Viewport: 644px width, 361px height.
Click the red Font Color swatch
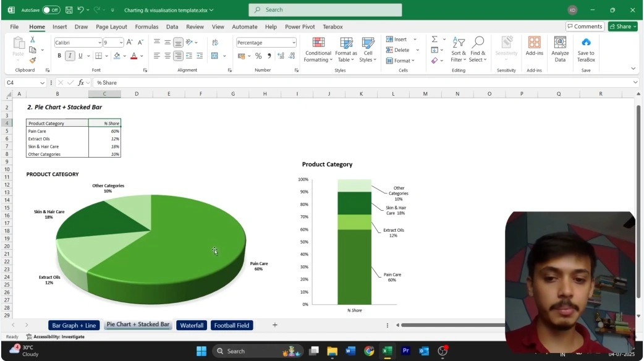[134, 56]
